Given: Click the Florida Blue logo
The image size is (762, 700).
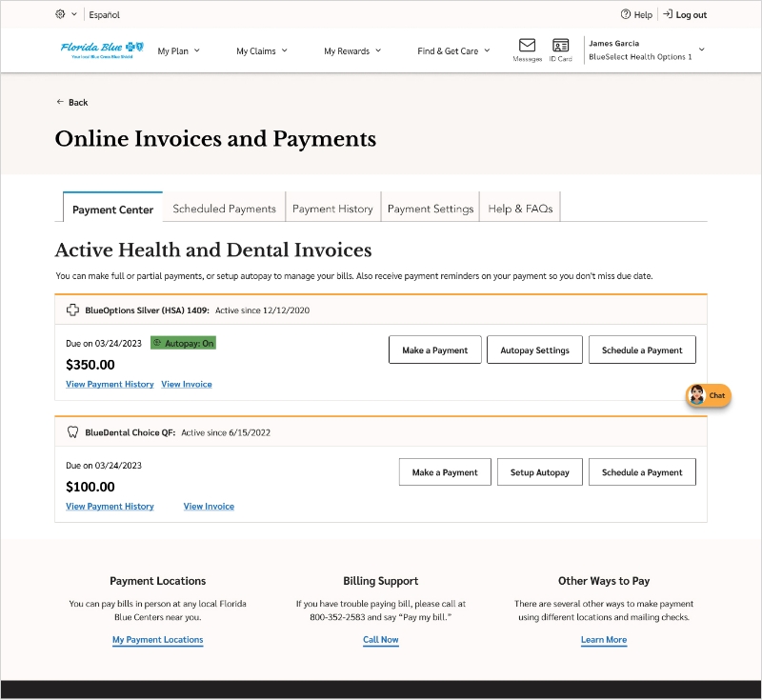Looking at the screenshot, I should (x=102, y=50).
